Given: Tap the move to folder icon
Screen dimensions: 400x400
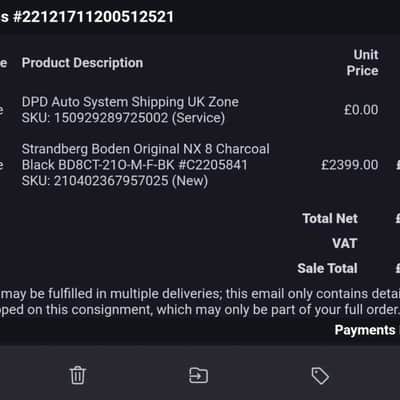Looking at the screenshot, I should pyautogui.click(x=198, y=375).
